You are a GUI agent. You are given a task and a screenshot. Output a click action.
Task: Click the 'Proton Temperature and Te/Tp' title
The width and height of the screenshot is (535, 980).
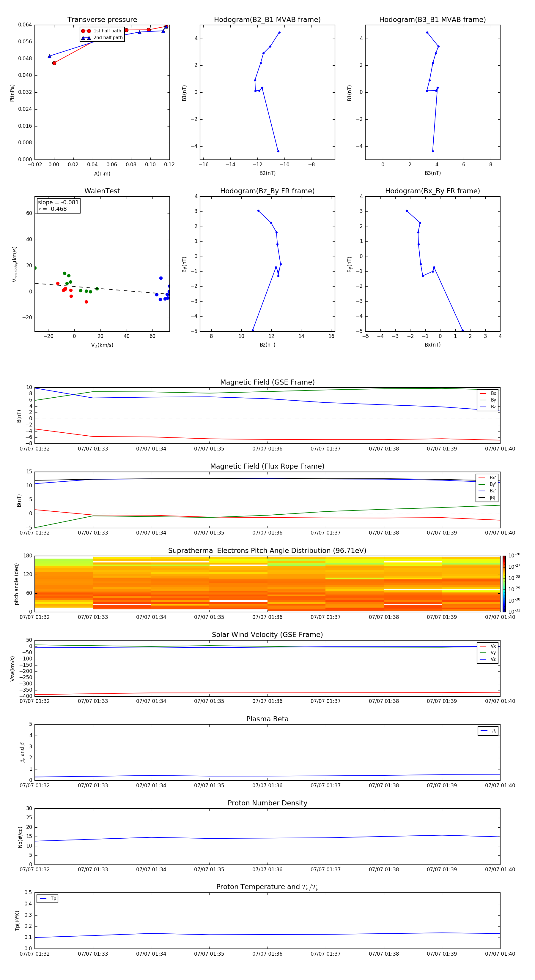point(267,887)
